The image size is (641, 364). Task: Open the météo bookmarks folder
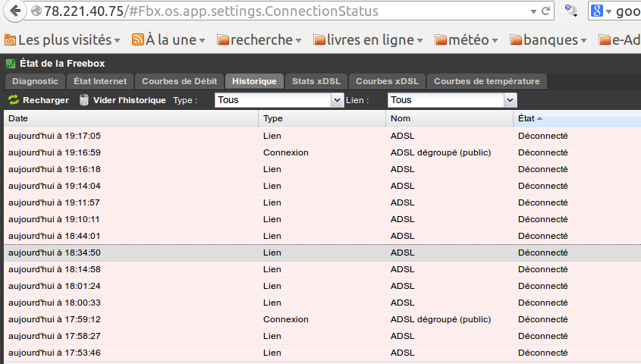(467, 40)
